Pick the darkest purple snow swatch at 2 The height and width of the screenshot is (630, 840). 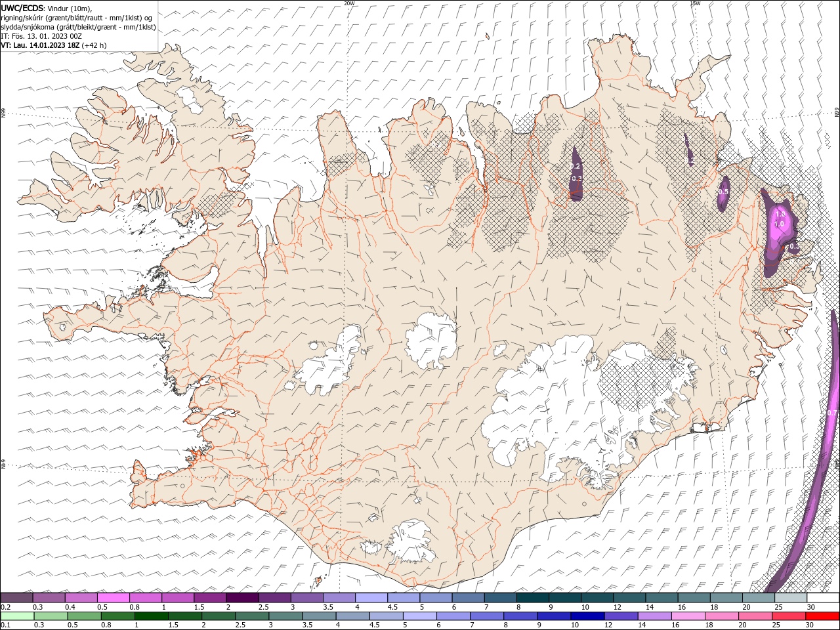[242, 598]
